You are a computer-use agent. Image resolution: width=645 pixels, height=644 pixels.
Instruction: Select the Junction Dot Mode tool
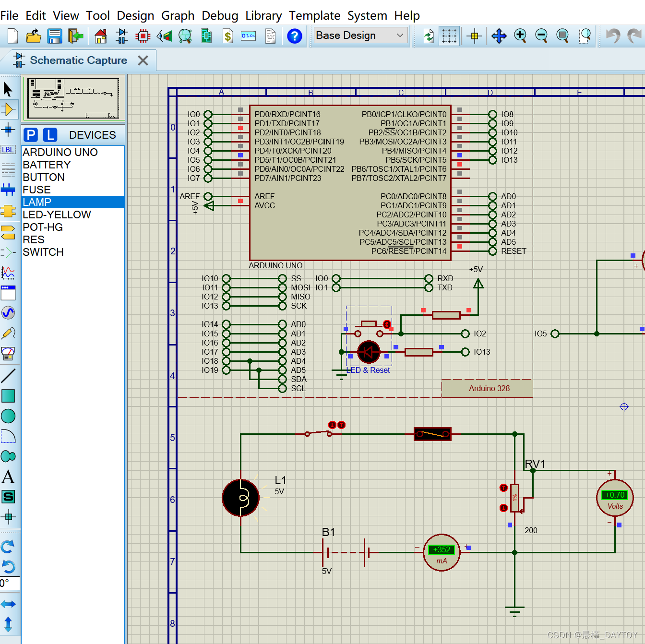click(8, 130)
